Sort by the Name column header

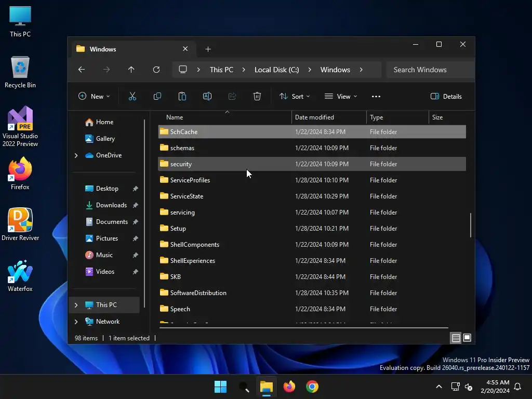click(225, 117)
